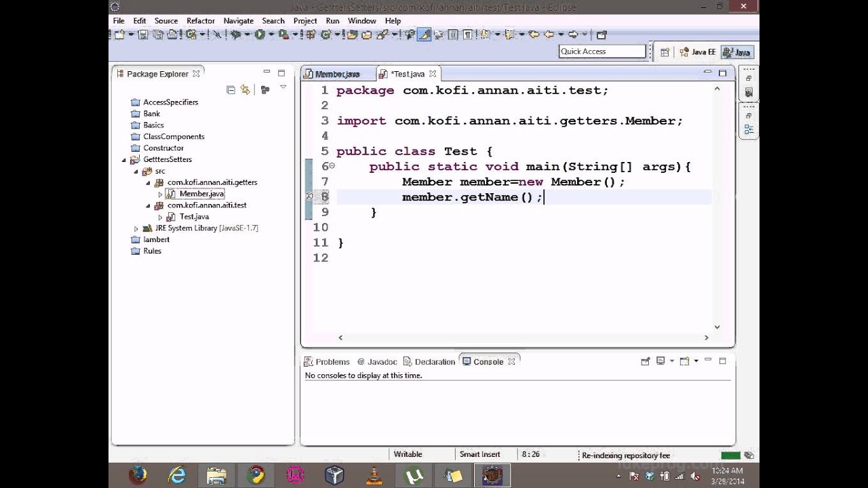868x488 pixels.
Task: Click the Open Type toolbar icon
Action: [x=353, y=35]
